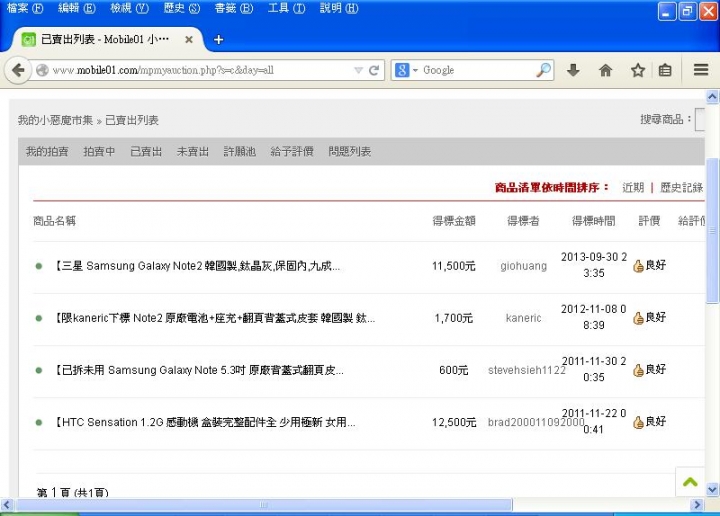Go back with the browser back arrow
The height and width of the screenshot is (516, 720).
(18, 70)
